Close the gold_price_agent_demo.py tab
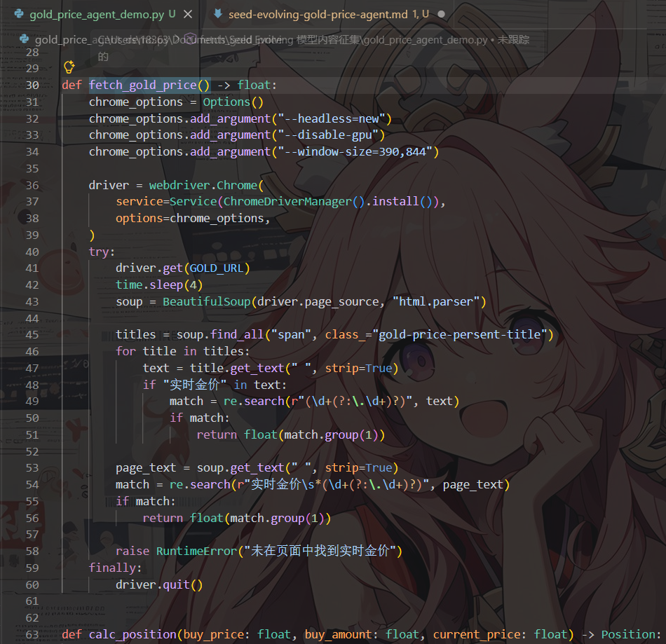Screen dimensions: 666x644 click(x=188, y=14)
